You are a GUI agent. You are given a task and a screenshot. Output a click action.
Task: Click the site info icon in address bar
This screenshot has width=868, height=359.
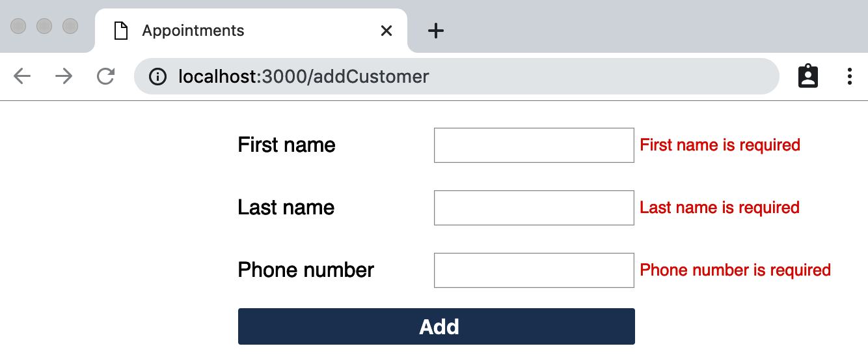click(x=157, y=77)
